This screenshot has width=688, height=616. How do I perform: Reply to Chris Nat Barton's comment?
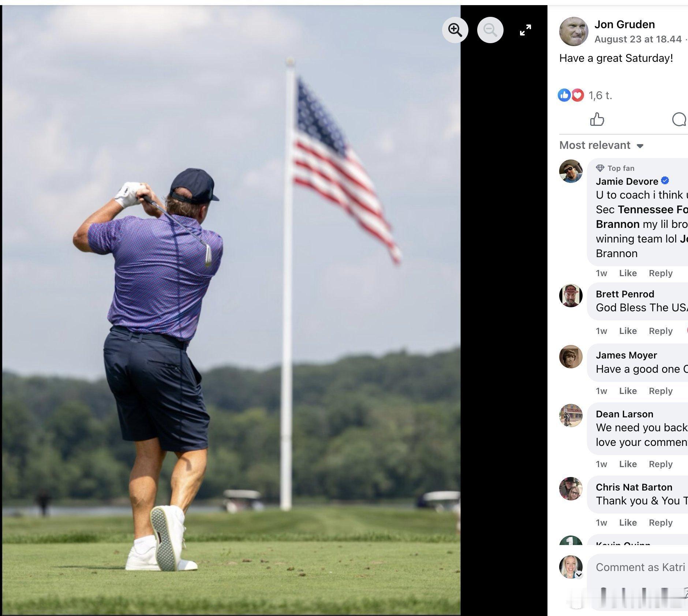tap(661, 523)
